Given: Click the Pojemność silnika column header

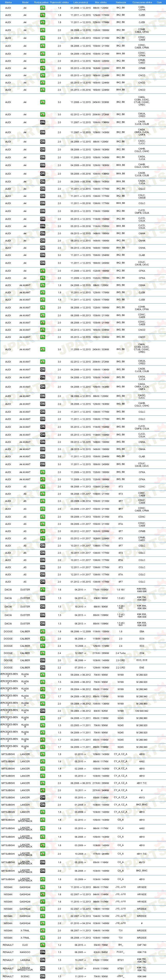Looking at the screenshot, I should (59, 2).
